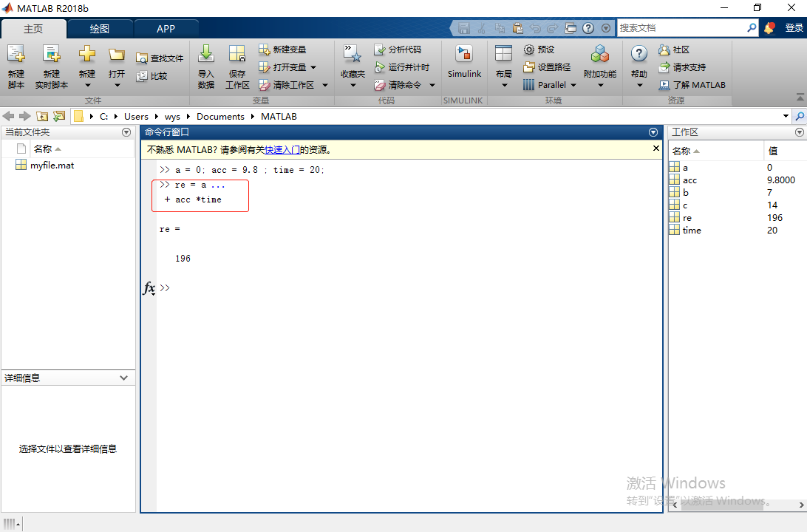Viewport: 807px width, 532px height.
Task: Collapse the toolstrip with minimize arrow
Action: click(800, 97)
